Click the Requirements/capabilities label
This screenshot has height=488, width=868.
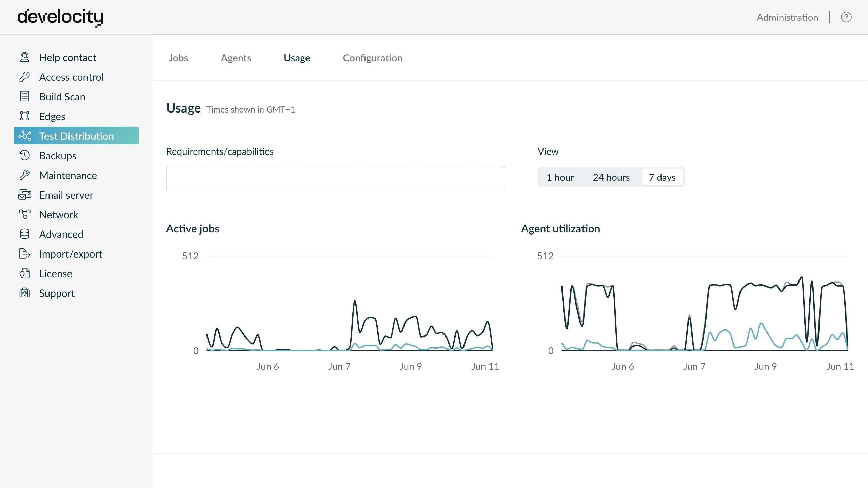(x=220, y=151)
